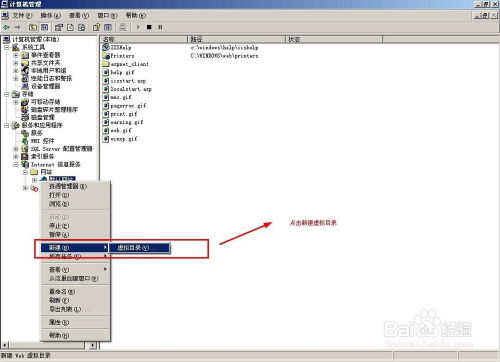Click the Back arrow toolbar icon
500x362 pixels.
click(x=6, y=27)
